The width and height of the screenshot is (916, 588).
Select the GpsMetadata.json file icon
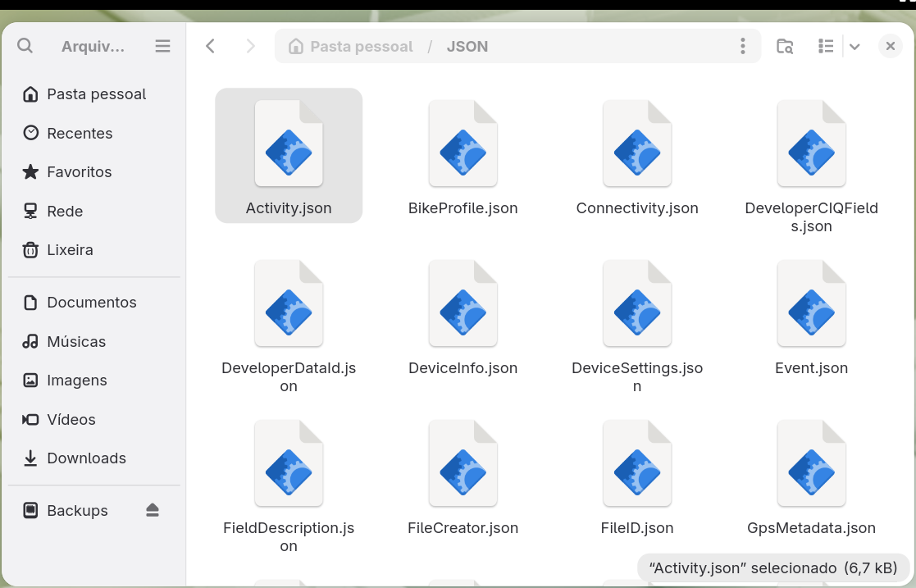coord(811,463)
